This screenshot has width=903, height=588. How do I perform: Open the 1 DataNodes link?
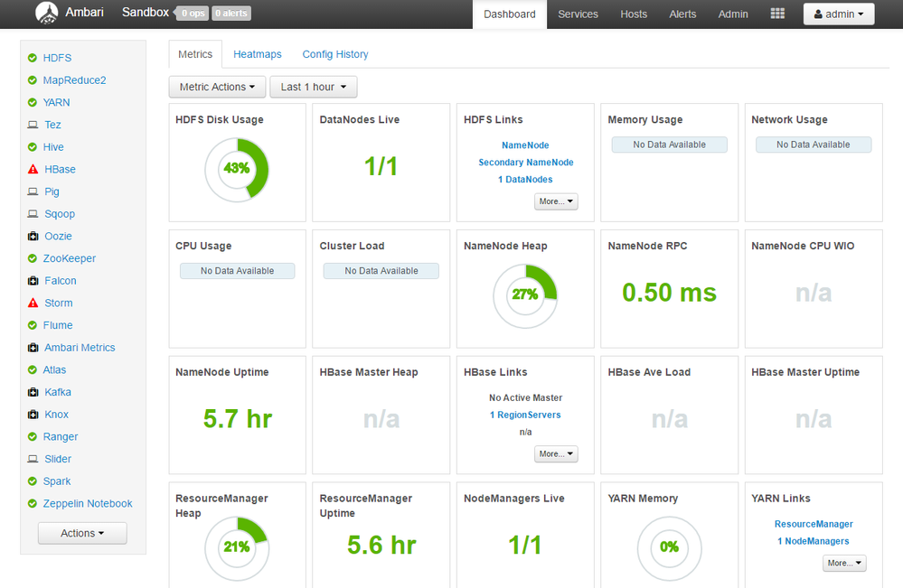tap(525, 180)
